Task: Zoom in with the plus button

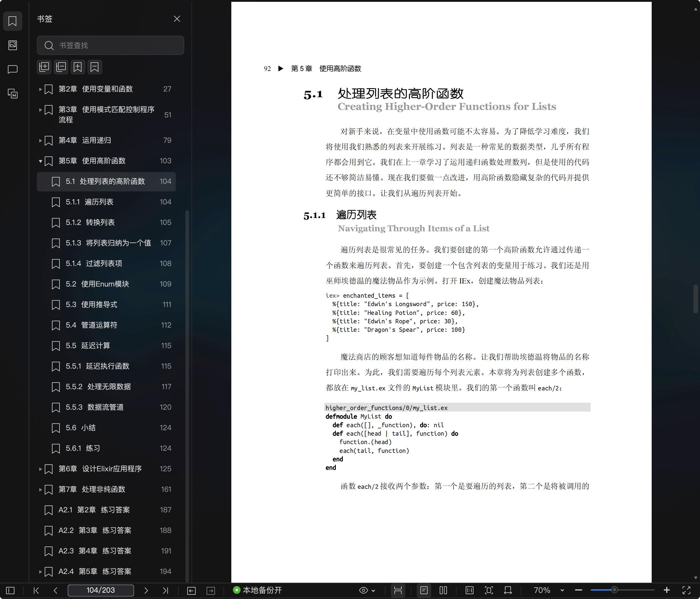Action: click(x=666, y=591)
